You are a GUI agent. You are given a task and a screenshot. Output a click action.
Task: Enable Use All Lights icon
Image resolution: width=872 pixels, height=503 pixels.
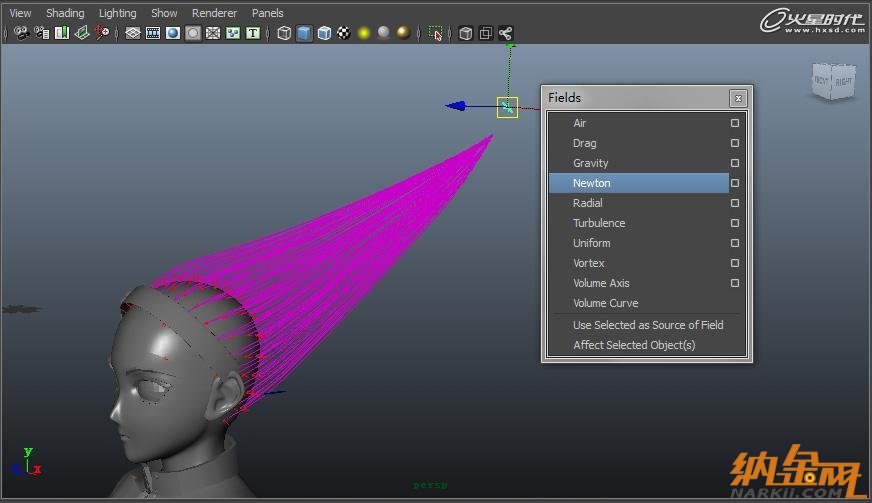364,33
